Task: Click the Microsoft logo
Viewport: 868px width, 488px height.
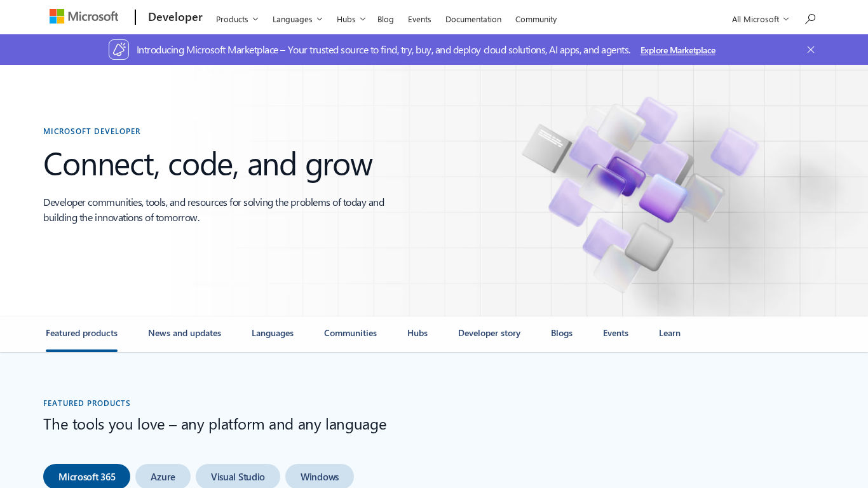Action: pyautogui.click(x=84, y=17)
